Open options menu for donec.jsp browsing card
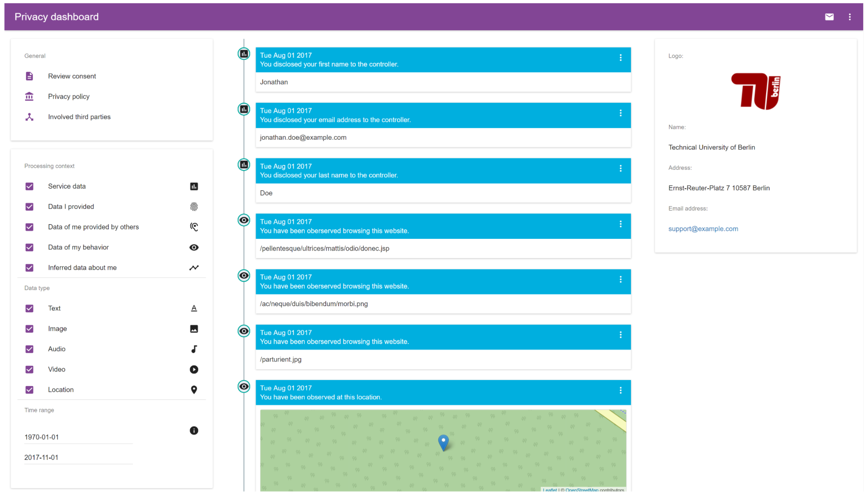Screen dimensions: 868x494 (x=620, y=224)
